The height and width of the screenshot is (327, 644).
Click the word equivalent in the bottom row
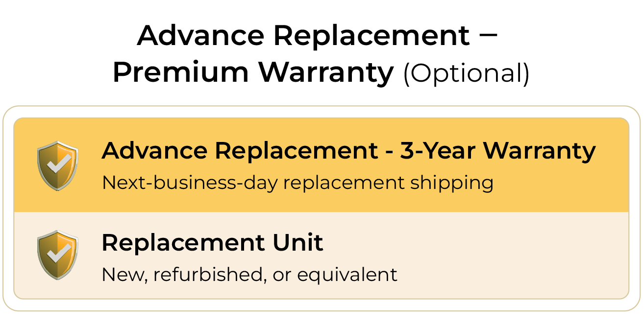(347, 275)
